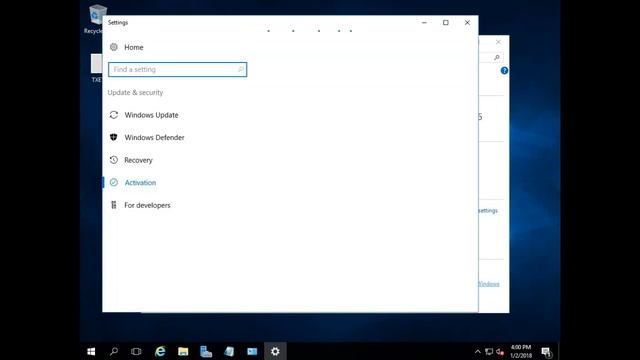Open the Windows Start menu
The image size is (640, 360).
point(91,351)
